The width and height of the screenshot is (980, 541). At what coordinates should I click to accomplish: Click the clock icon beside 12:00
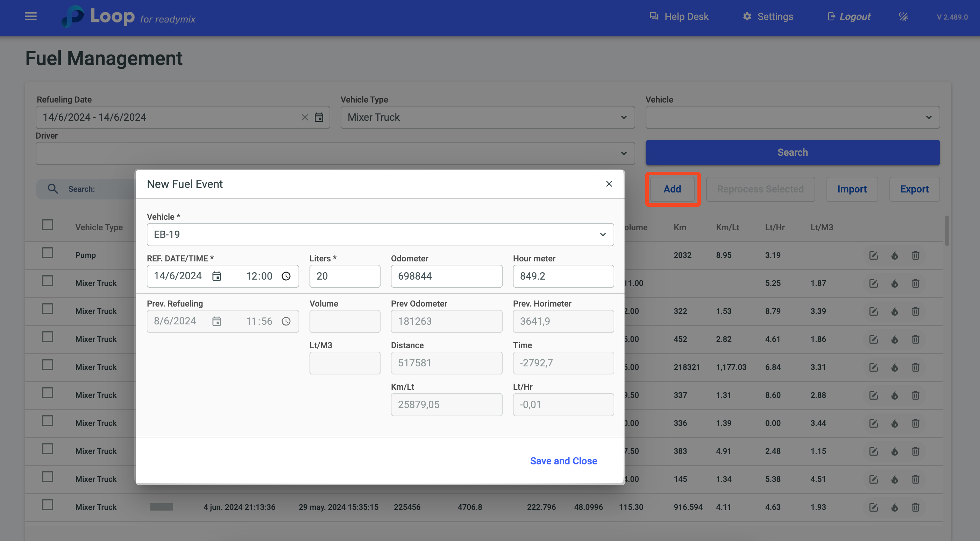[286, 276]
